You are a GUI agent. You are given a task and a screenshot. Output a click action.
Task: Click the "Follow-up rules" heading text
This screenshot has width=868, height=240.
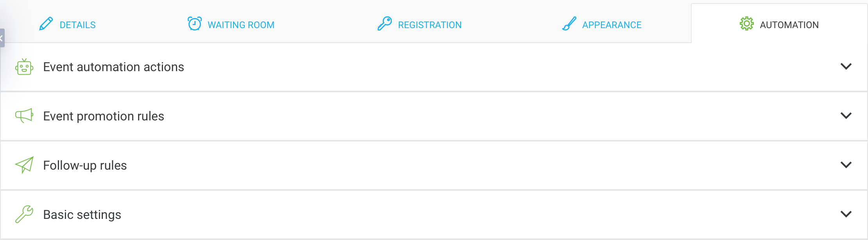pos(85,165)
